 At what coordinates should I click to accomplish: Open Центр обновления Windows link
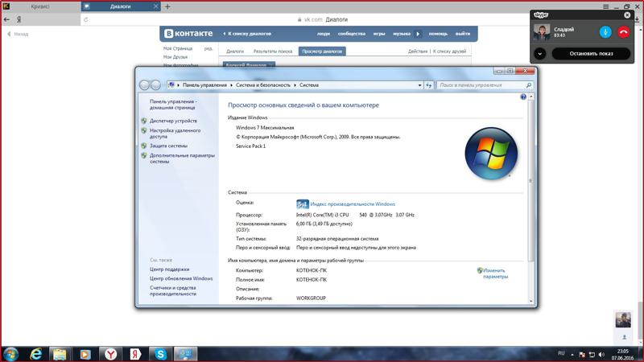tap(181, 278)
